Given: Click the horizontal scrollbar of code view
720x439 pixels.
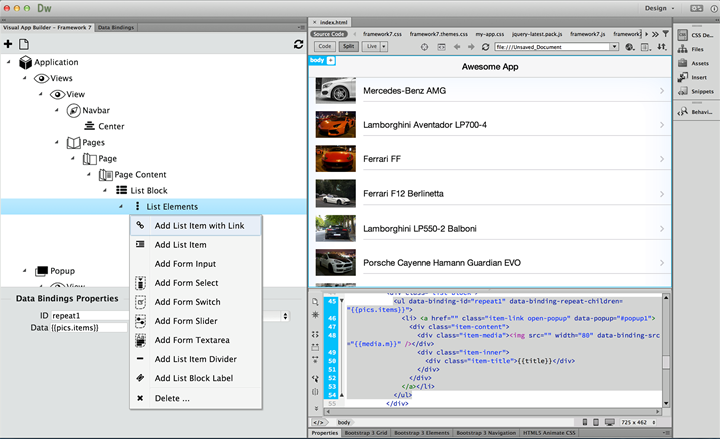Looking at the screenshot, I should 492,412.
